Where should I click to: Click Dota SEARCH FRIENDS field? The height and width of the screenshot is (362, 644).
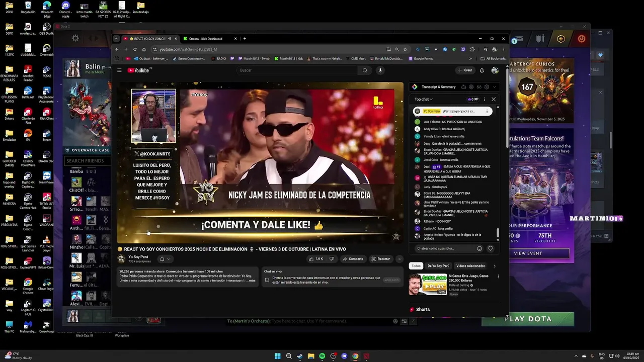88,161
